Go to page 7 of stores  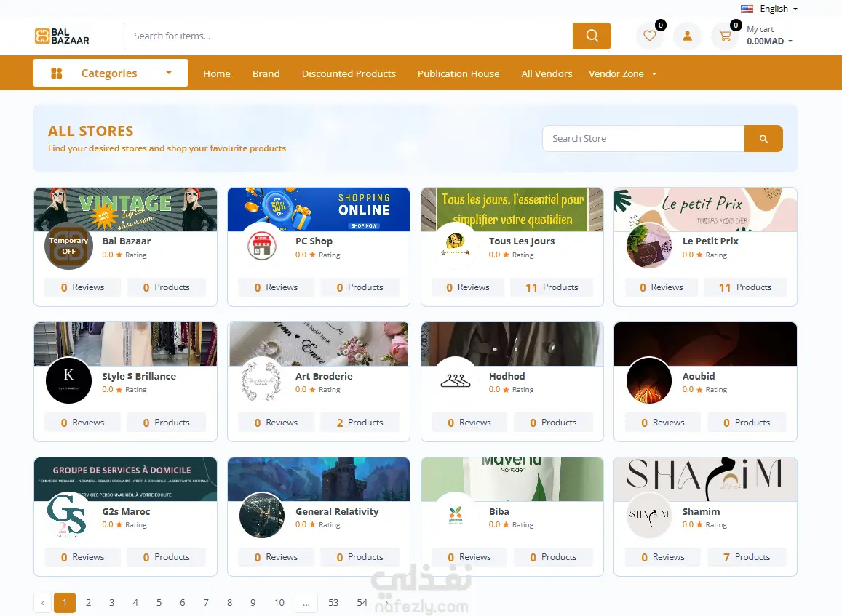206,603
